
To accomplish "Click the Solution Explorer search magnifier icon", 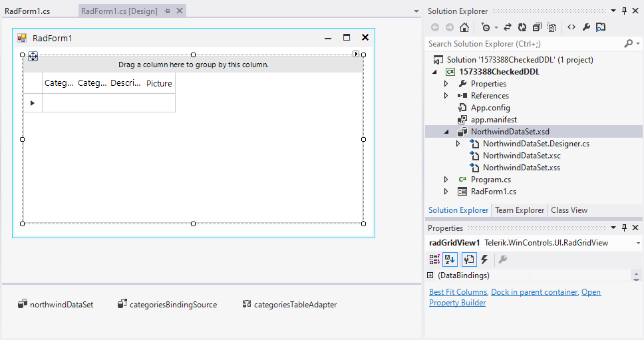I will 629,43.
